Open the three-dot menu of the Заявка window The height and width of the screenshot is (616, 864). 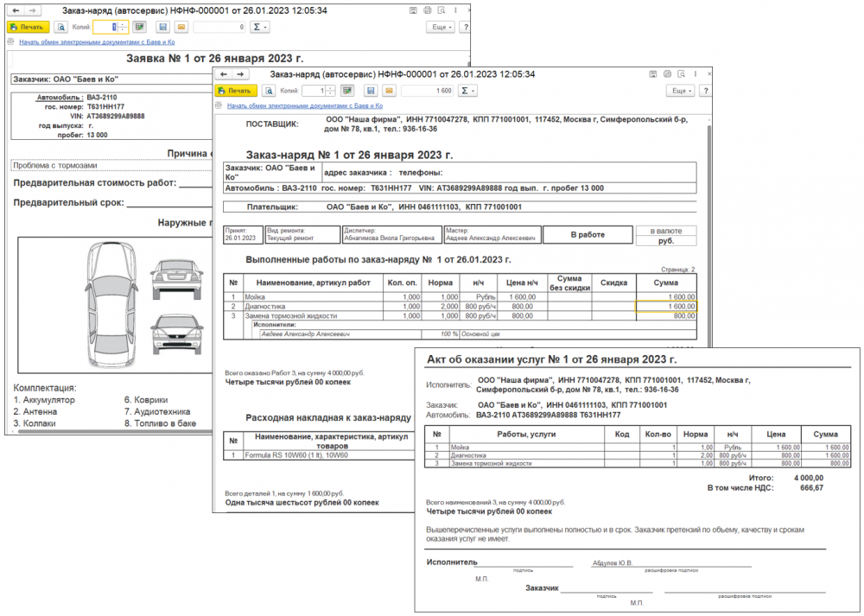(x=455, y=10)
